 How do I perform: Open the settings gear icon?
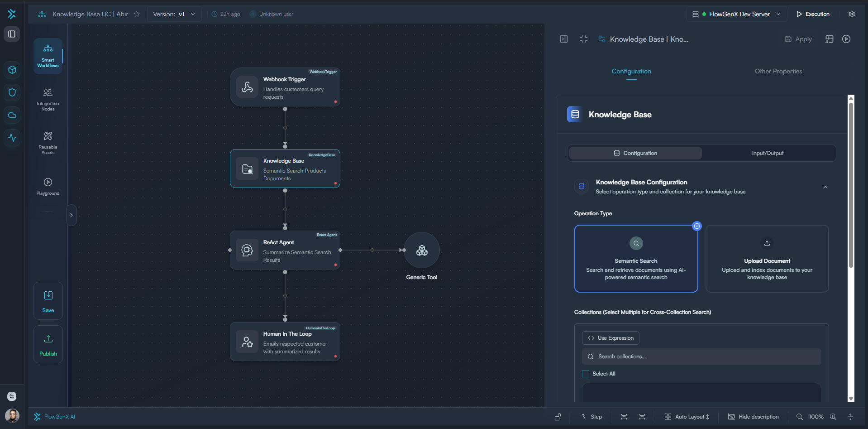851,14
